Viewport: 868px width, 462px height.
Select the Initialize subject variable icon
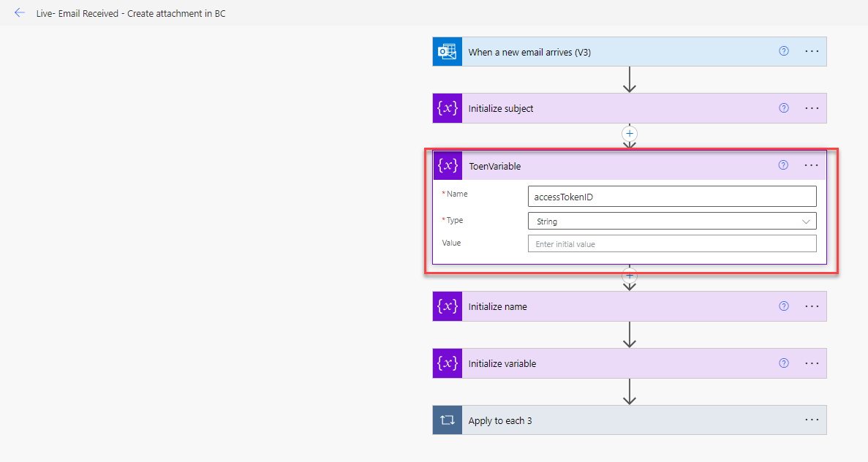click(x=447, y=107)
